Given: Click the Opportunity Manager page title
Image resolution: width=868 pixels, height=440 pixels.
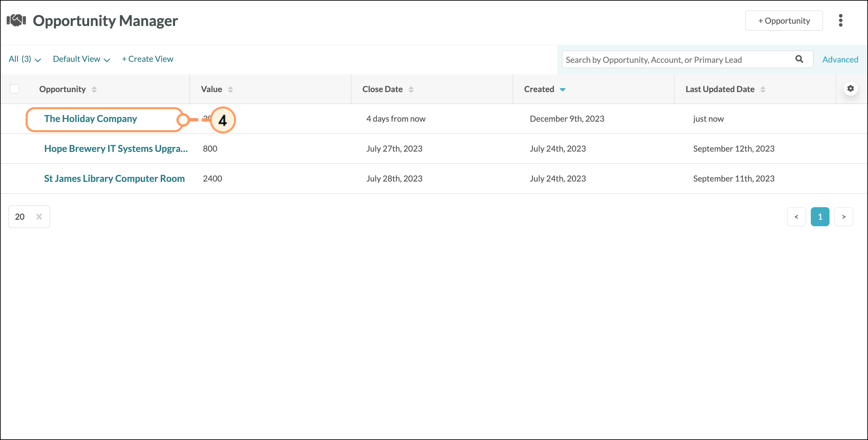Looking at the screenshot, I should tap(105, 21).
